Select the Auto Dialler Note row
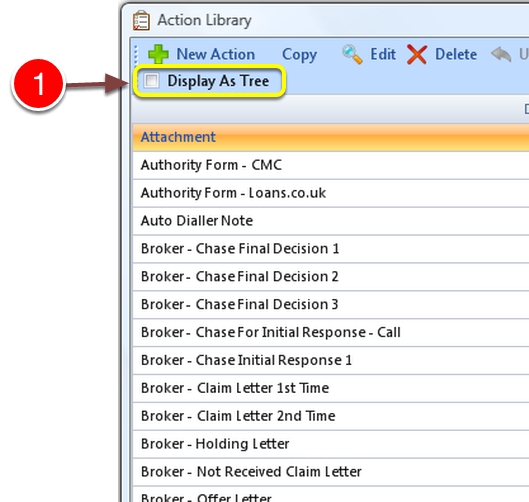The image size is (529, 502). (331, 221)
